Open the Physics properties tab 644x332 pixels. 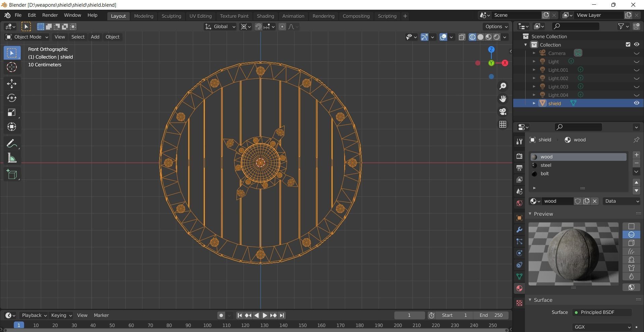519,253
